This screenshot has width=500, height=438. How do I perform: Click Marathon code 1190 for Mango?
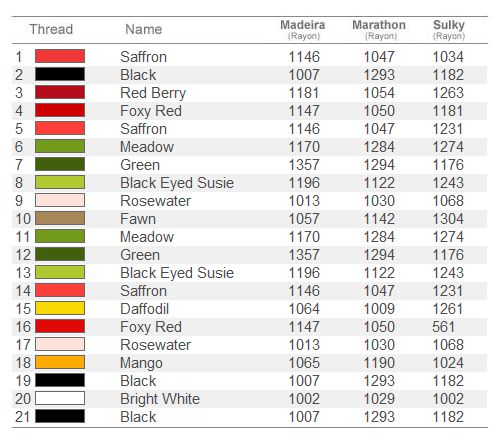tap(379, 363)
